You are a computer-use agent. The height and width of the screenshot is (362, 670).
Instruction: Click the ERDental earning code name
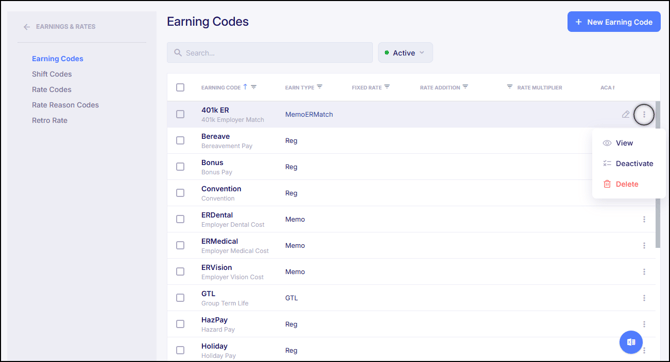tap(217, 215)
